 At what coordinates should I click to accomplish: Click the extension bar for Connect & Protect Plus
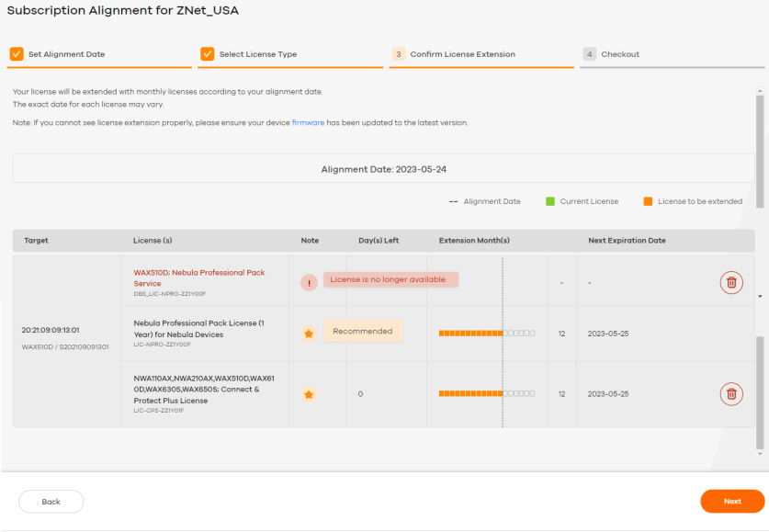click(x=487, y=394)
